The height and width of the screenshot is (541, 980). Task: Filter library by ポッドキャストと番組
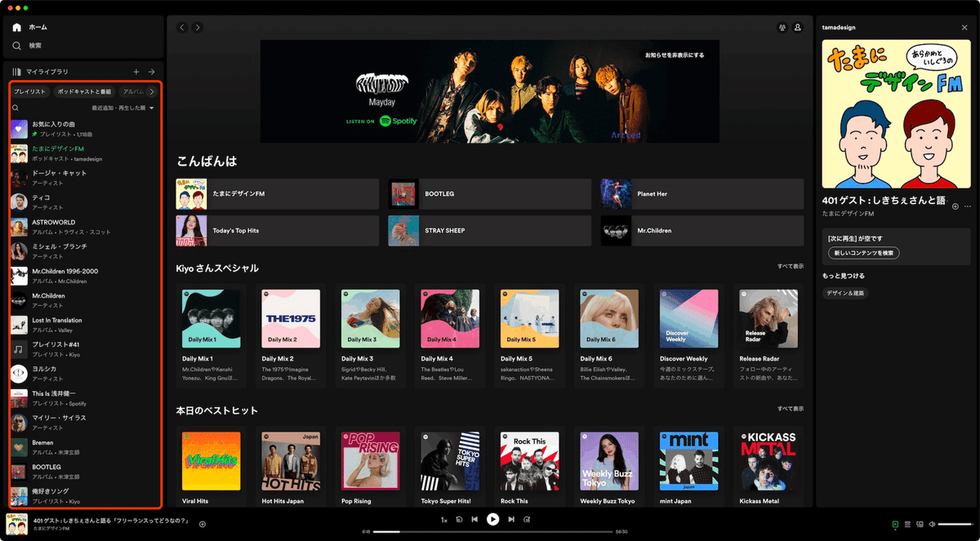[84, 91]
